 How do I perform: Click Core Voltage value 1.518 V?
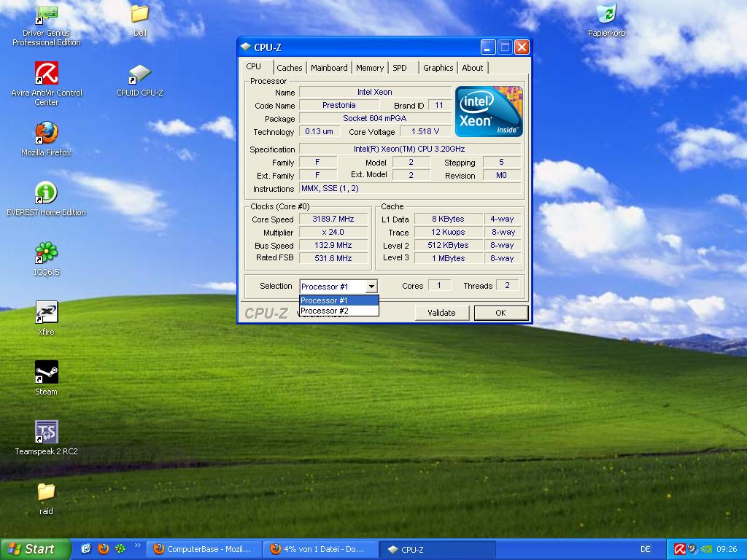(x=425, y=131)
